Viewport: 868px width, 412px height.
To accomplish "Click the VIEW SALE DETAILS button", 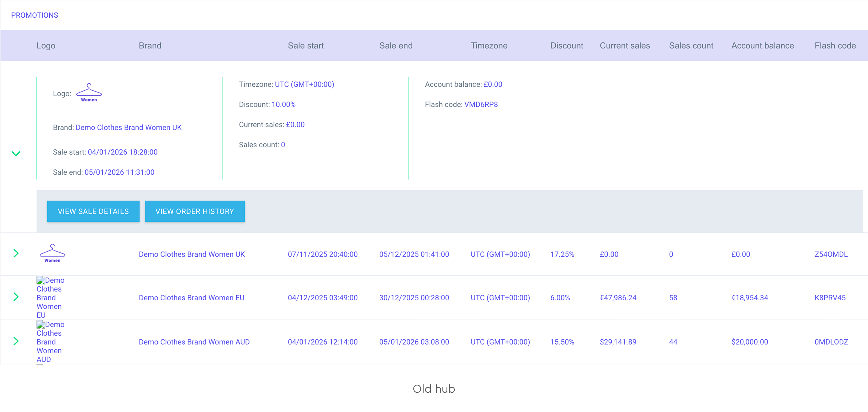I will click(93, 211).
